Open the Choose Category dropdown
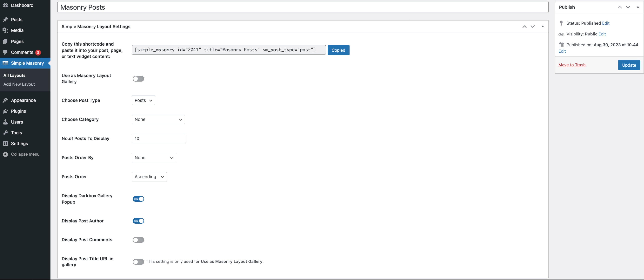Viewport: 644px width, 280px height. point(158,119)
